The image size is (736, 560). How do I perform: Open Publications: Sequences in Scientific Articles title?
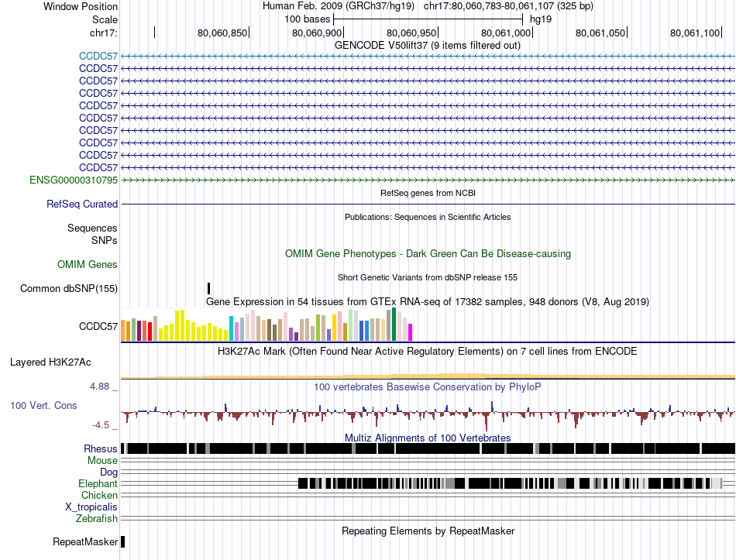click(428, 217)
